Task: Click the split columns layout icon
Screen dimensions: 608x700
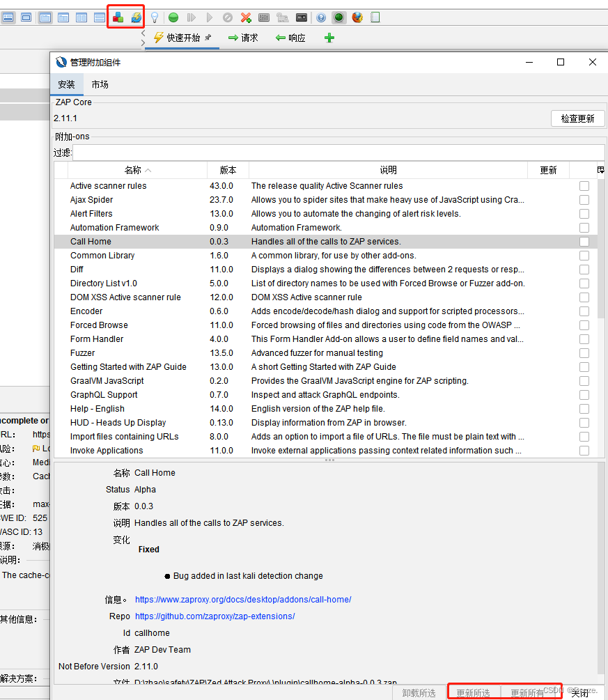Action: tap(81, 17)
